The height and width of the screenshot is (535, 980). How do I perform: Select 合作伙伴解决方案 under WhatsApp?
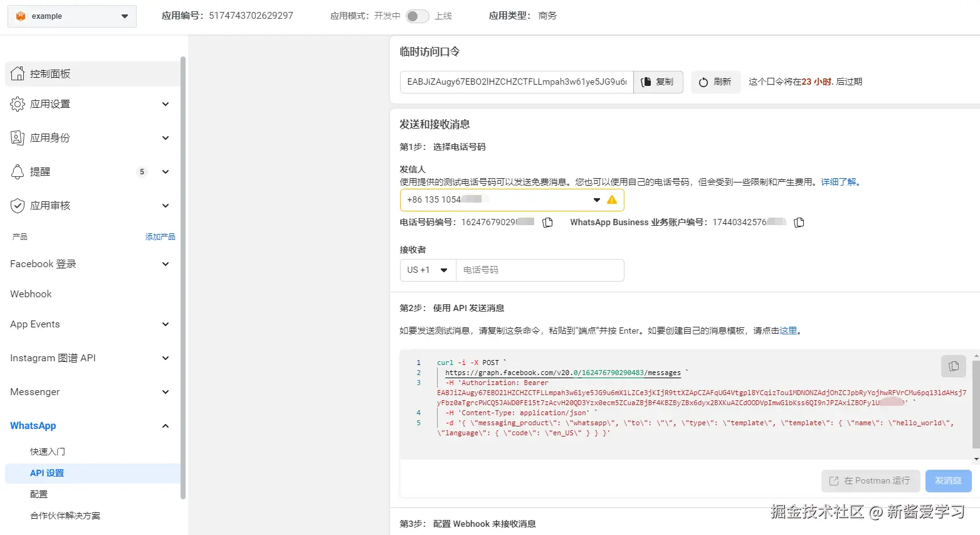65,516
